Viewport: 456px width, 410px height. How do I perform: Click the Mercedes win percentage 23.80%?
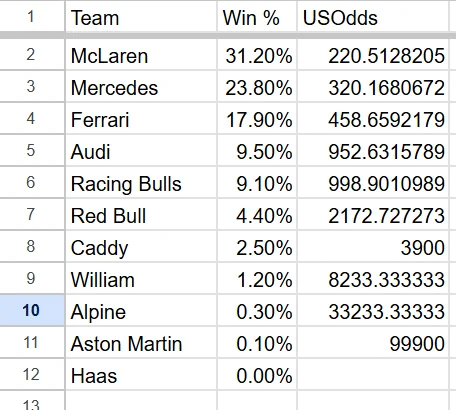pyautogui.click(x=257, y=87)
